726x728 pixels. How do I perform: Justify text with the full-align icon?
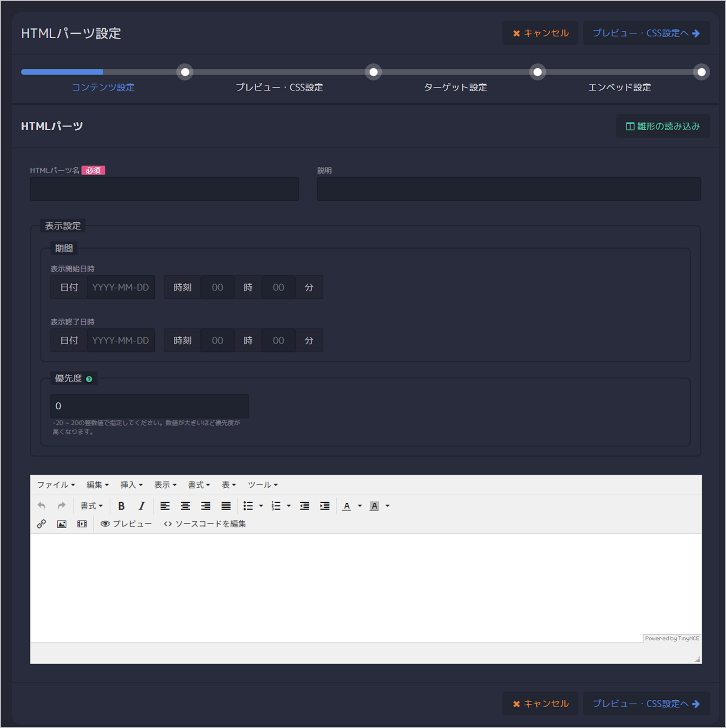point(226,506)
